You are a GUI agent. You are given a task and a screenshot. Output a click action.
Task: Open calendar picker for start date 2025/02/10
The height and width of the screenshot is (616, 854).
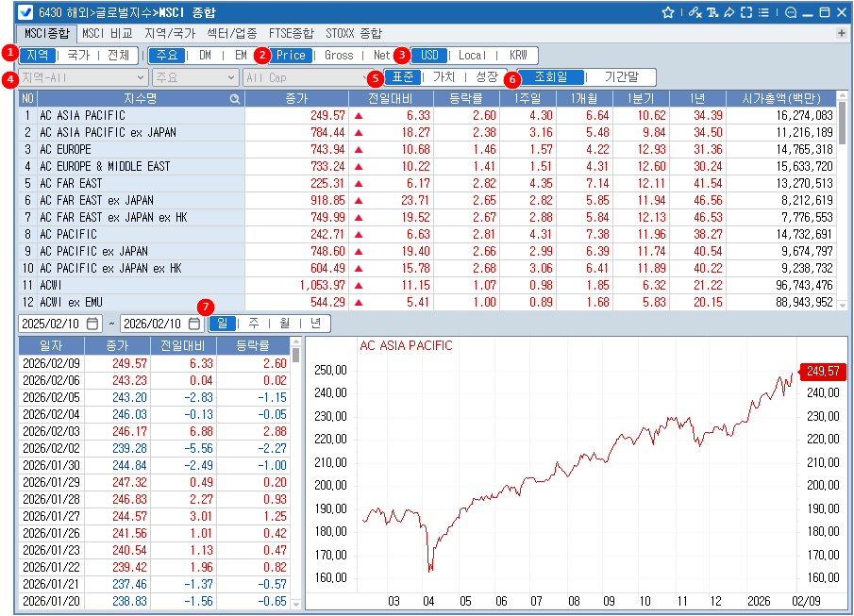[x=92, y=324]
